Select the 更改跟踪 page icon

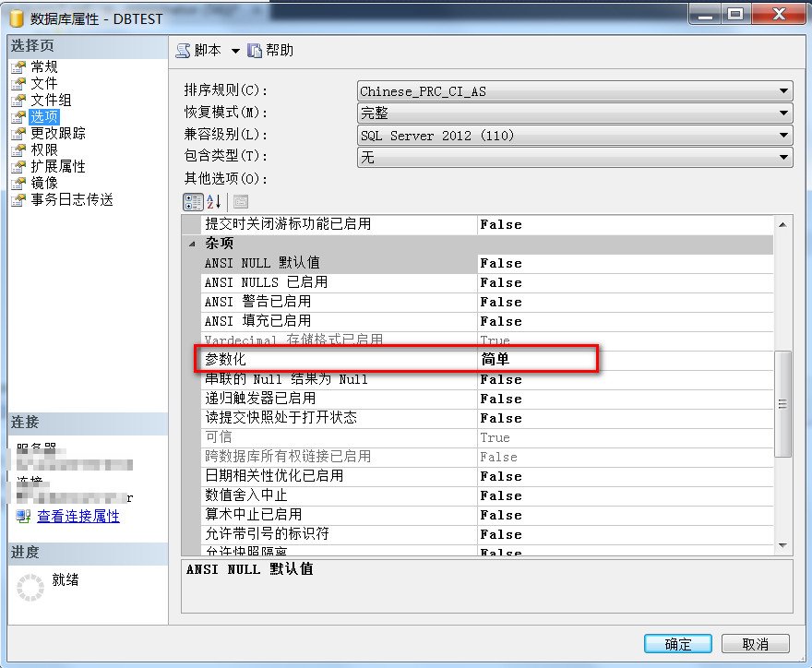tap(18, 133)
